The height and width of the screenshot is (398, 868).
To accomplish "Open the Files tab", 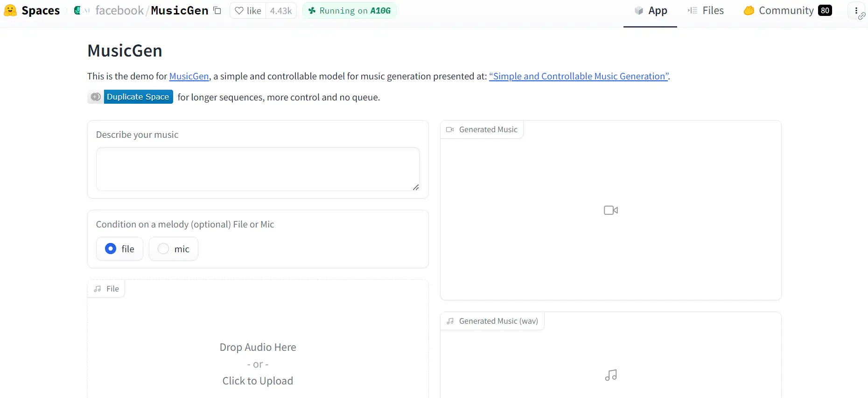I will click(x=706, y=11).
